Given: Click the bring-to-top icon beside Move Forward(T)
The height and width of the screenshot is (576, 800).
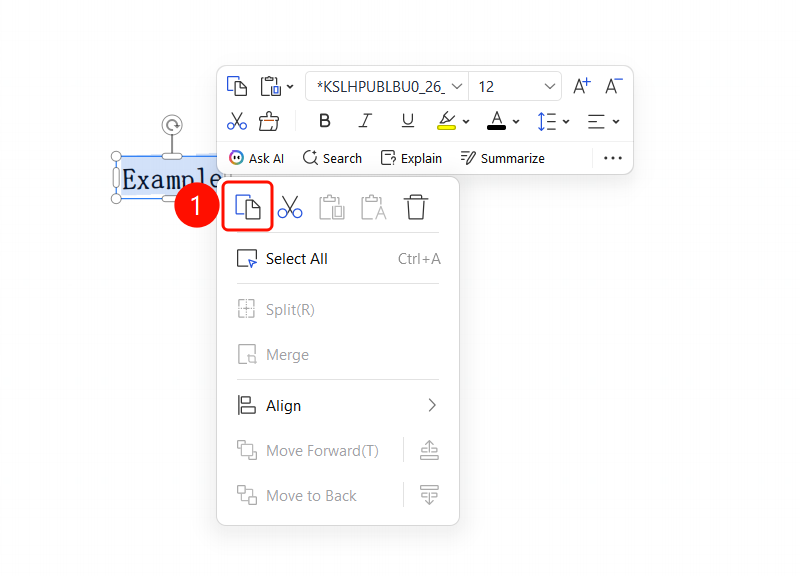Looking at the screenshot, I should (x=429, y=450).
